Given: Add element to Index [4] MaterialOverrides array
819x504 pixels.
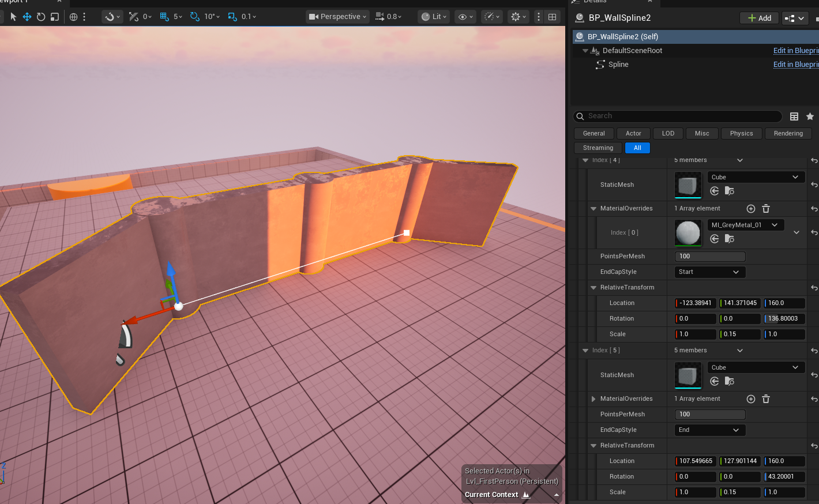Looking at the screenshot, I should pyautogui.click(x=751, y=209).
